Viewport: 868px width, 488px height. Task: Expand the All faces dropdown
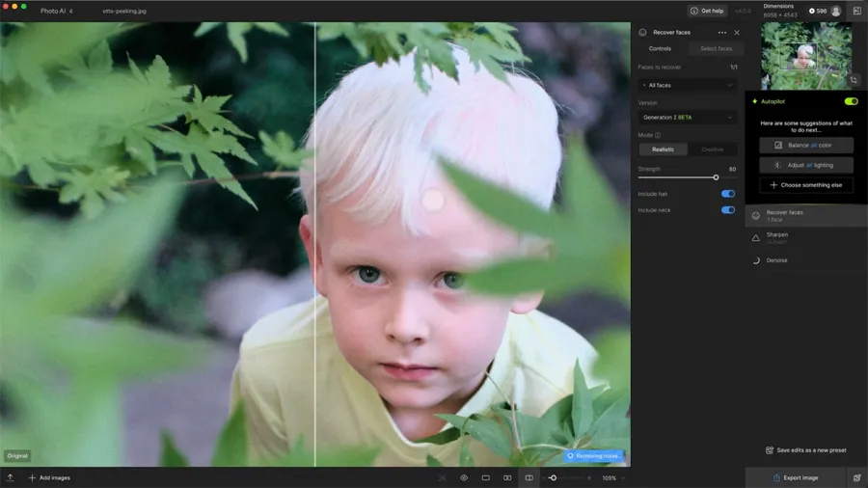click(x=687, y=85)
